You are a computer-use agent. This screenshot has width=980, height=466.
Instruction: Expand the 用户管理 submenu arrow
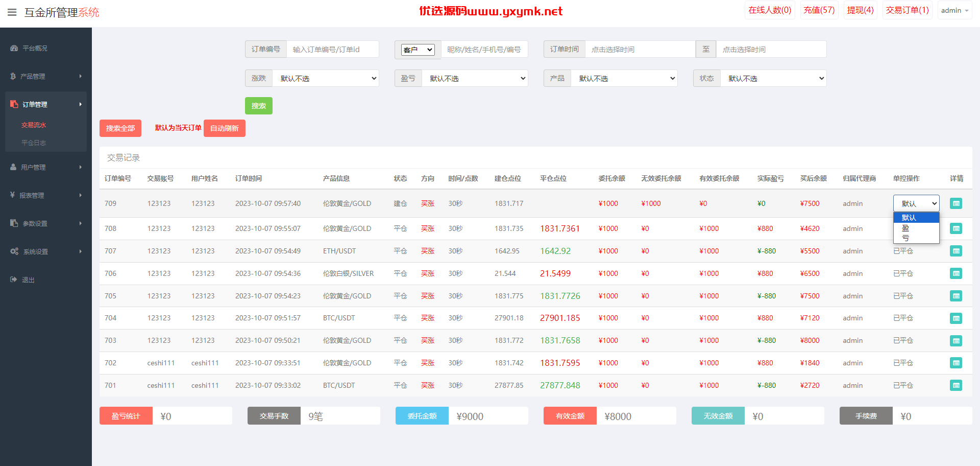coord(81,167)
